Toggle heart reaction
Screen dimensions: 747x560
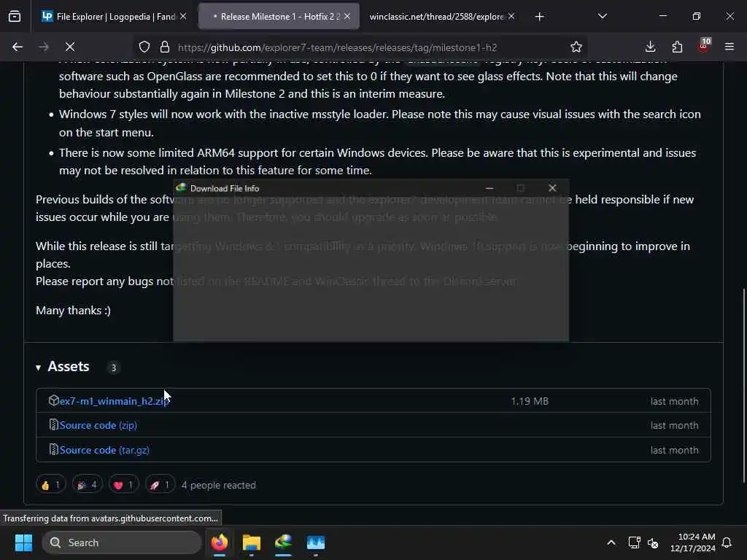click(x=123, y=485)
